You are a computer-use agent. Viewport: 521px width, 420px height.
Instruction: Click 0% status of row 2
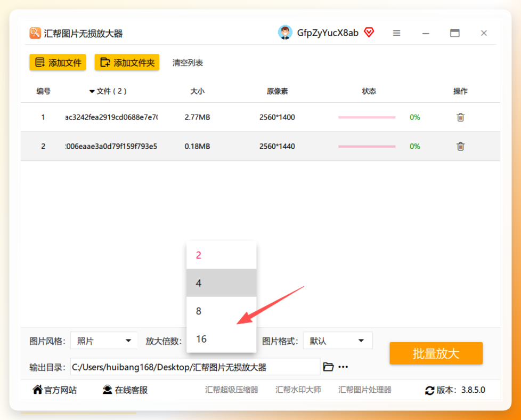[x=414, y=147]
